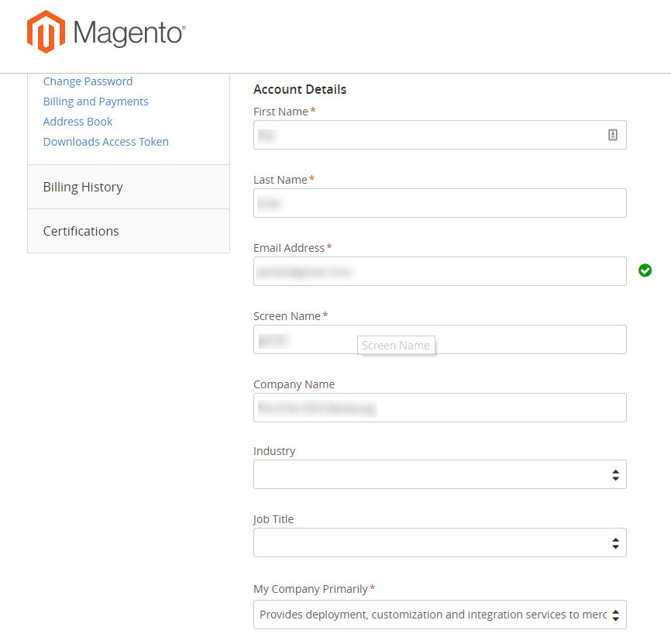Screen dimensions: 671x644
Task: Open the Change Password page
Action: (88, 81)
